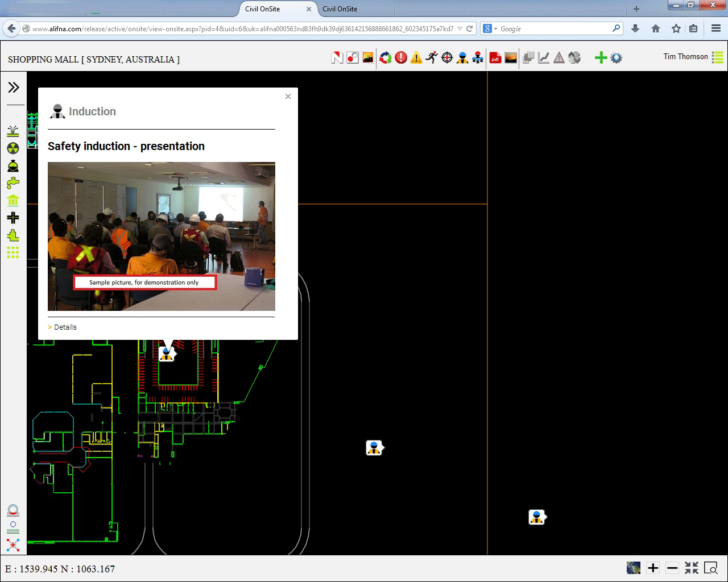Toggle the water tap layer icon
This screenshot has width=728, height=582.
pyautogui.click(x=13, y=183)
